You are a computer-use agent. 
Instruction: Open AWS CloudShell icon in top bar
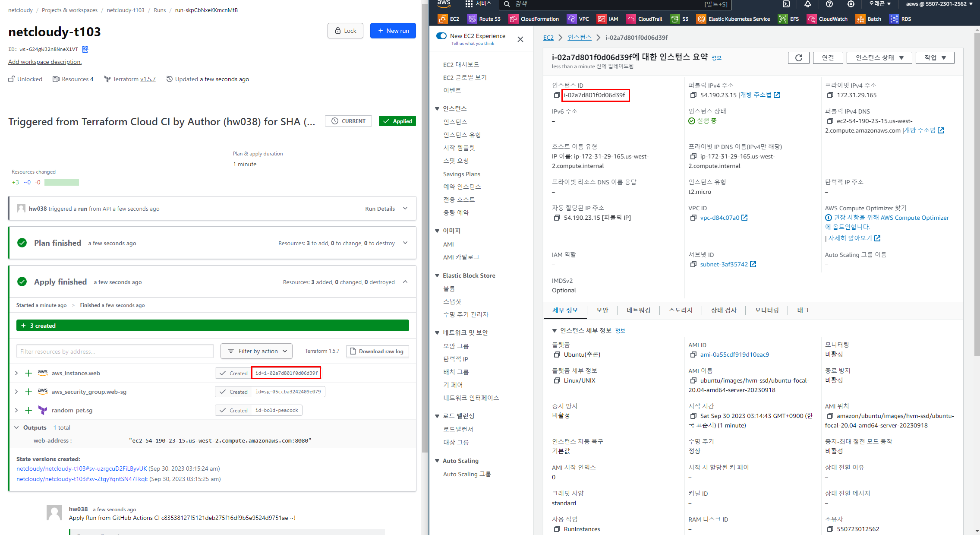[786, 4]
